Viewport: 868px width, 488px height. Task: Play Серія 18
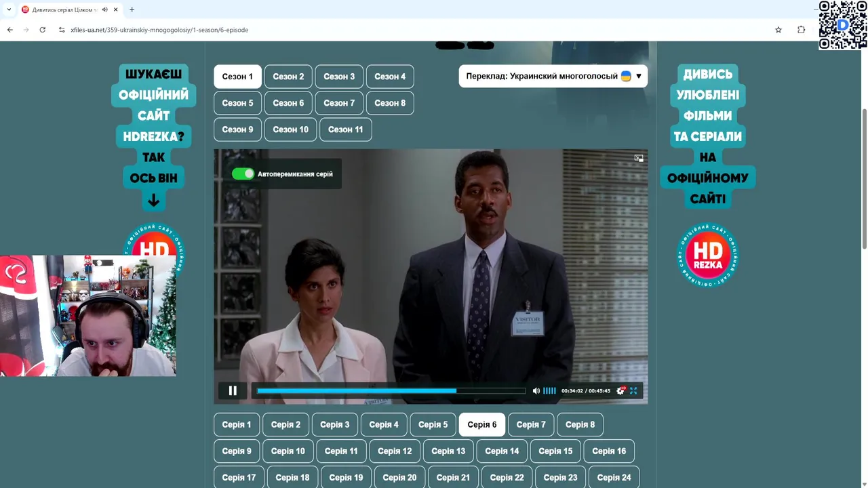[x=292, y=477]
